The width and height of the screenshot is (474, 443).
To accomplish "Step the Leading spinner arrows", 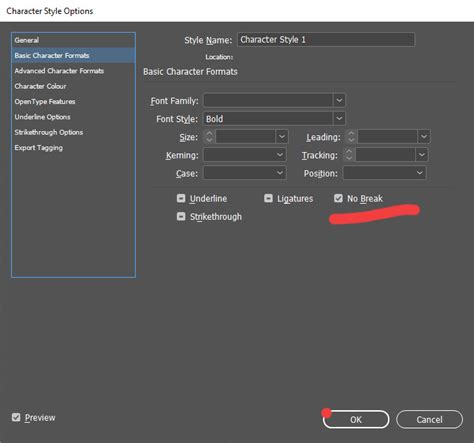I will [351, 137].
